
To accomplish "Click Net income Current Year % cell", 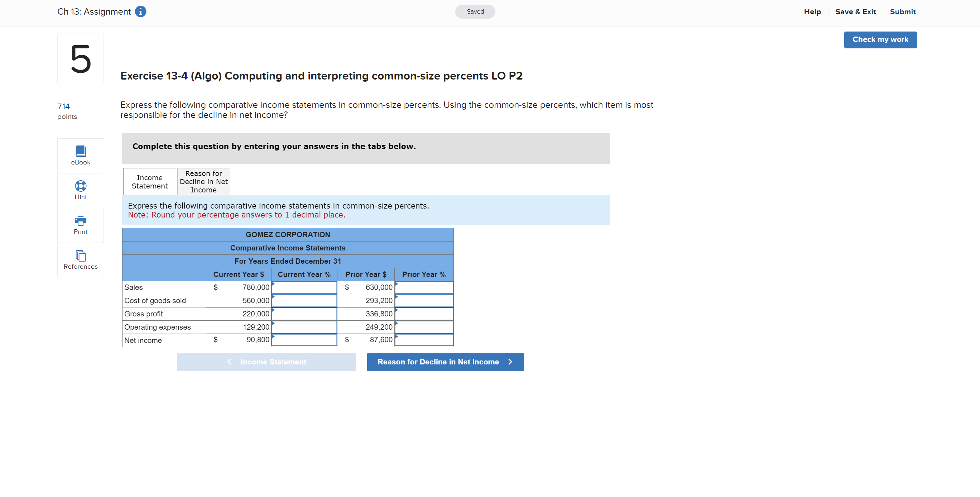I will pyautogui.click(x=304, y=340).
